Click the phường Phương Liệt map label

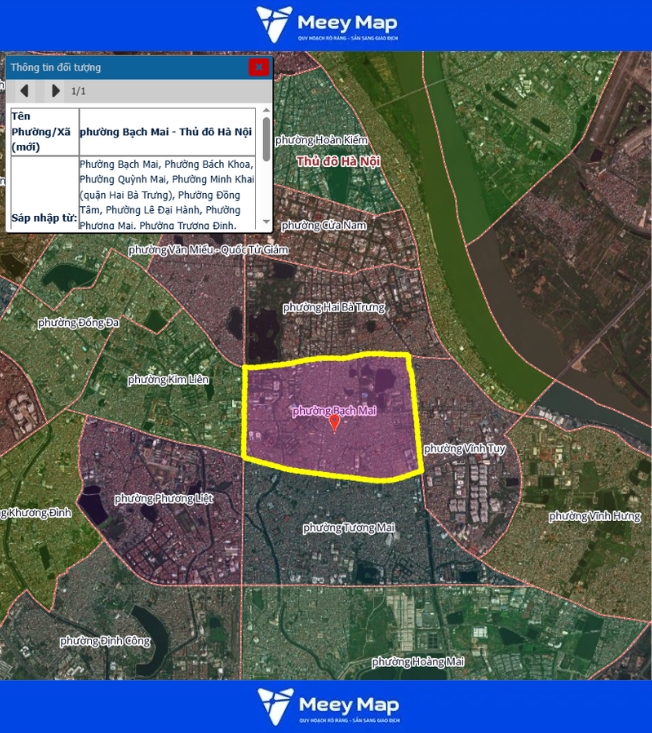click(x=163, y=498)
